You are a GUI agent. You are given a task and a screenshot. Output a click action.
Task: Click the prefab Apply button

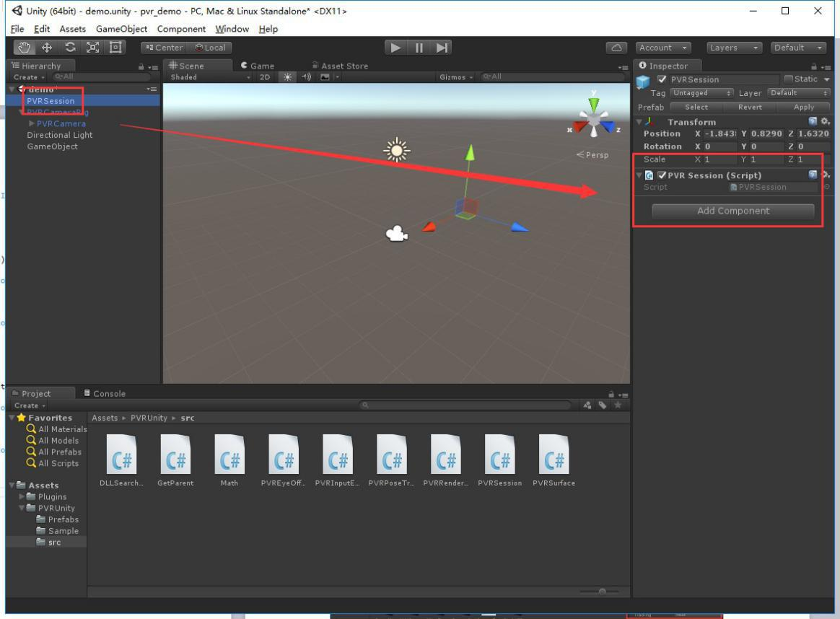point(804,107)
